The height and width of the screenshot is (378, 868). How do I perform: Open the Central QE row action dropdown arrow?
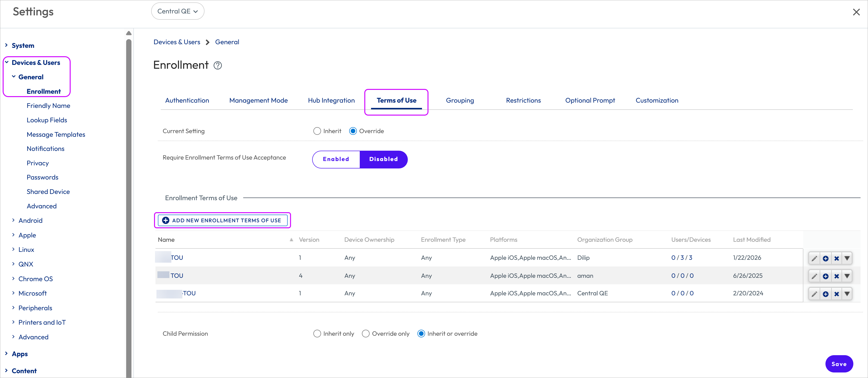(847, 294)
